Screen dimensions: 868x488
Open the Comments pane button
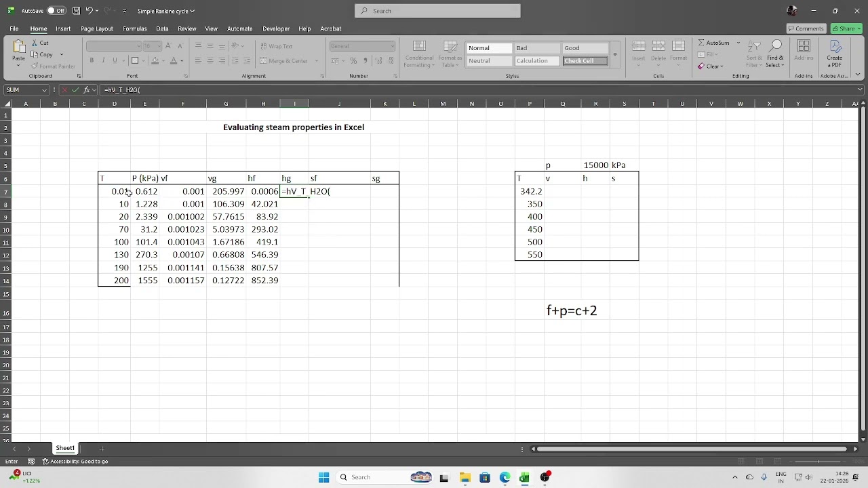(806, 28)
